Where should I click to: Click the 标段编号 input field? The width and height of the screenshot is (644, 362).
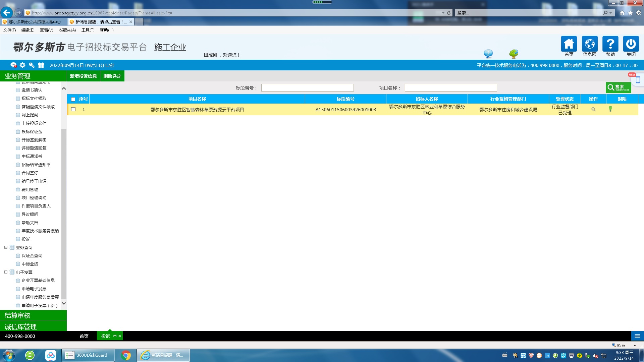click(307, 88)
